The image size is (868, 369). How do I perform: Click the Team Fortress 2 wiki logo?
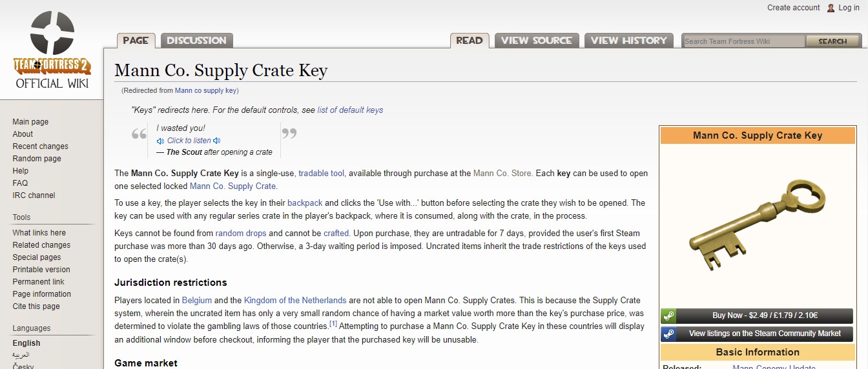[52, 49]
